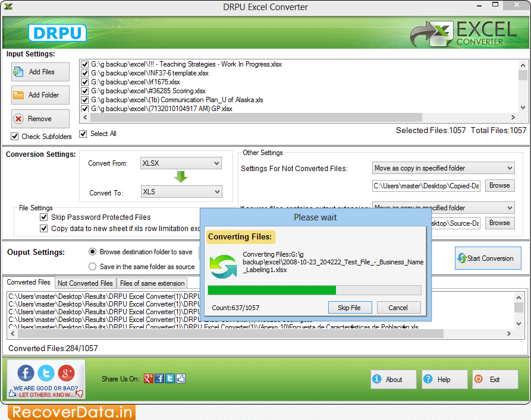
Task: Open the Help button
Action: (x=444, y=380)
